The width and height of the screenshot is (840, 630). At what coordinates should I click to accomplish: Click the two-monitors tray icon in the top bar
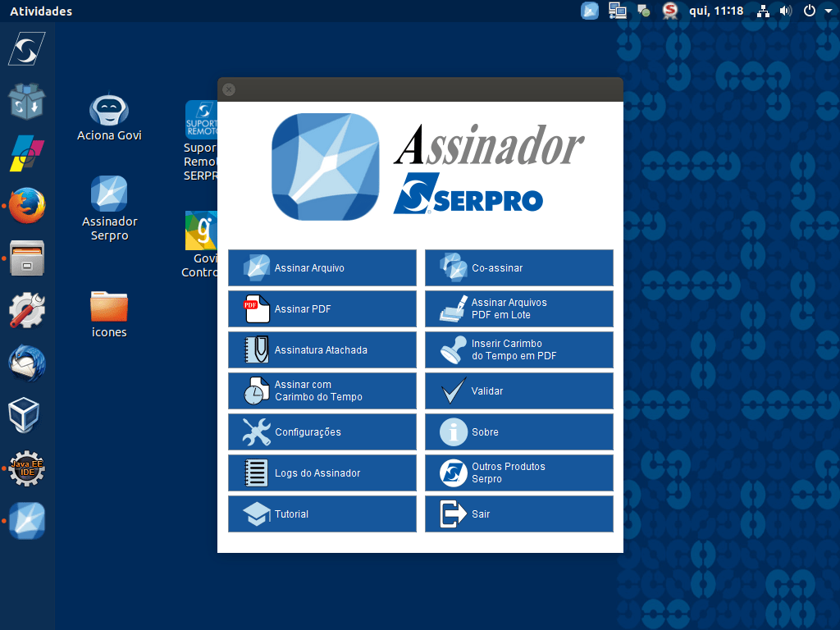618,11
